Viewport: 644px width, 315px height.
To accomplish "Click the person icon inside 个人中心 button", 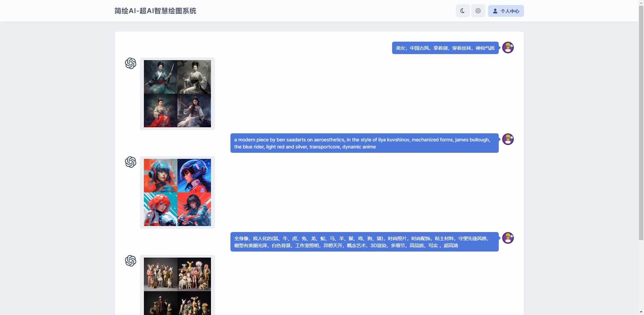I will pos(496,11).
